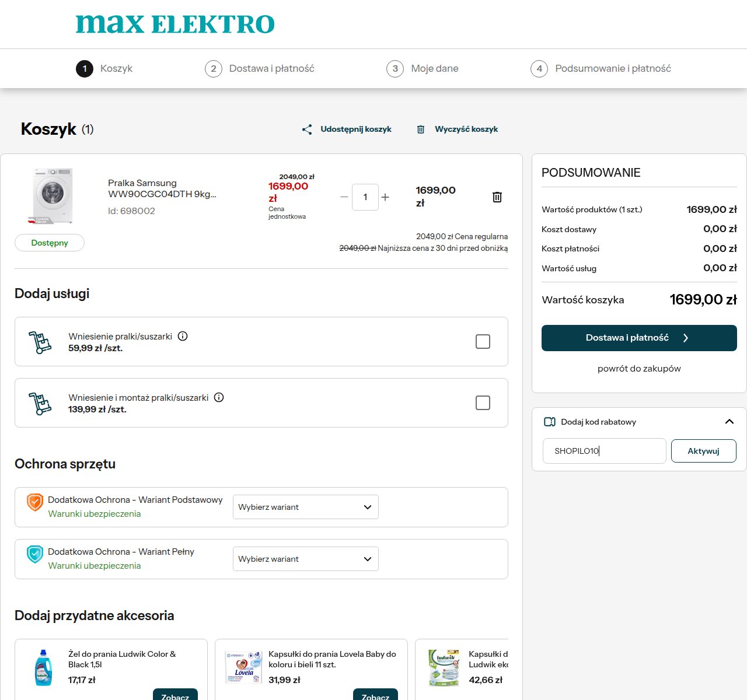Enable Wniesienie pralki/suszarki service checkbox

pyautogui.click(x=483, y=342)
